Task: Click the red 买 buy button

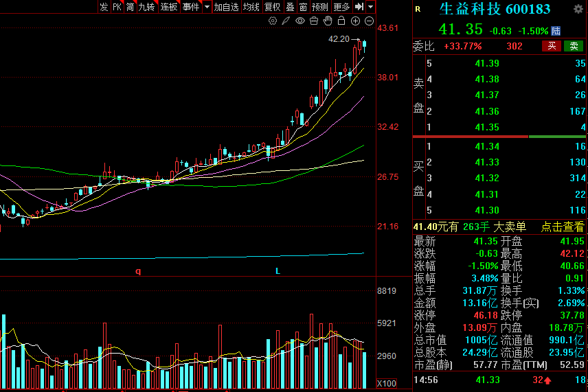Action: click(x=552, y=46)
